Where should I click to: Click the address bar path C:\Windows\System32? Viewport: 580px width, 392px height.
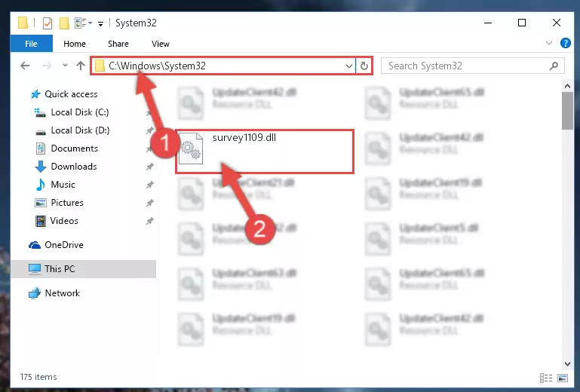[x=157, y=66]
